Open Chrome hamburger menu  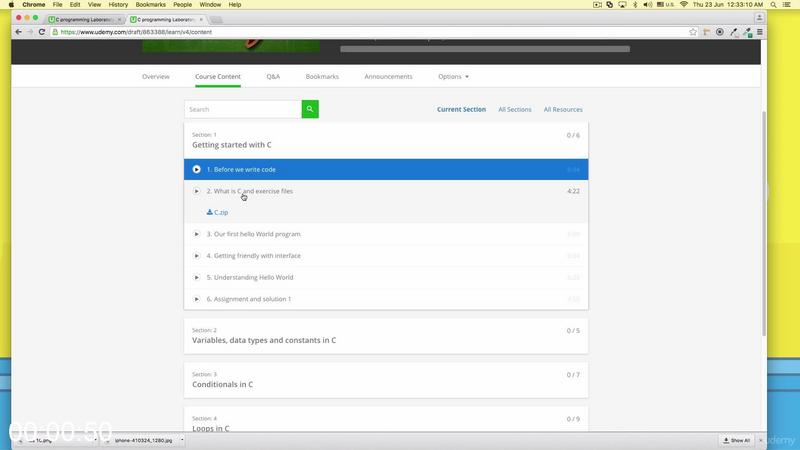[x=760, y=32]
